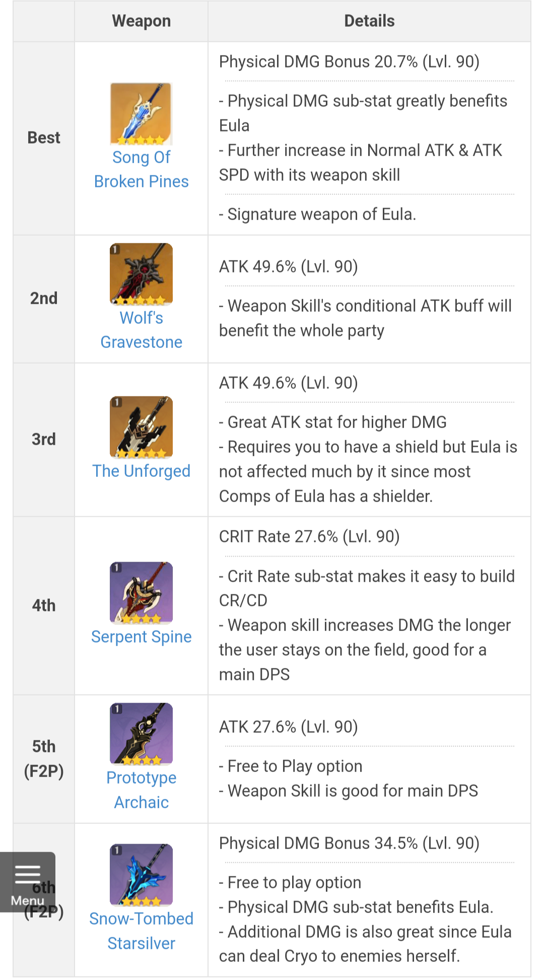Image resolution: width=544 pixels, height=980 pixels.
Task: Open the Song Of Broken Pines link
Action: coord(141,169)
